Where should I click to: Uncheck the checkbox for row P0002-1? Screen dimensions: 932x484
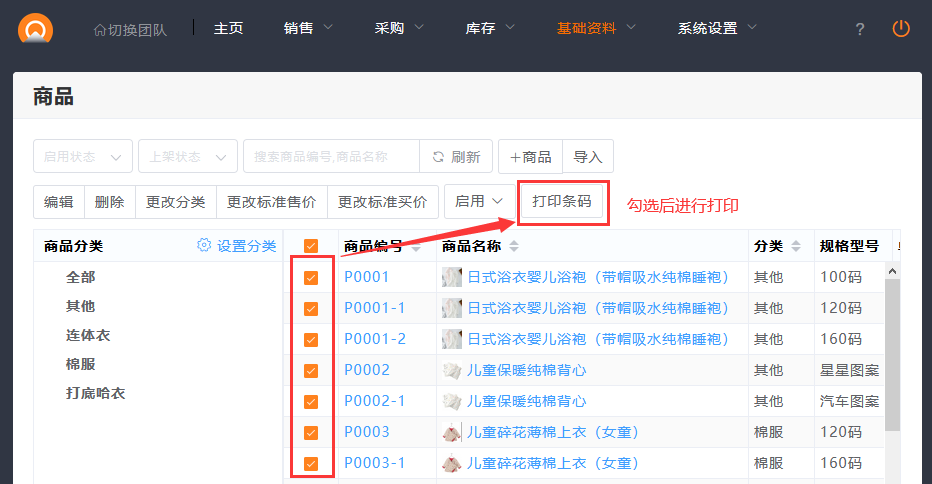coord(311,402)
